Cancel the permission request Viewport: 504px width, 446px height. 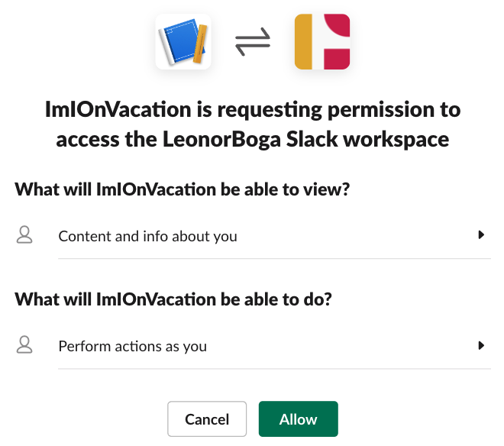207,419
